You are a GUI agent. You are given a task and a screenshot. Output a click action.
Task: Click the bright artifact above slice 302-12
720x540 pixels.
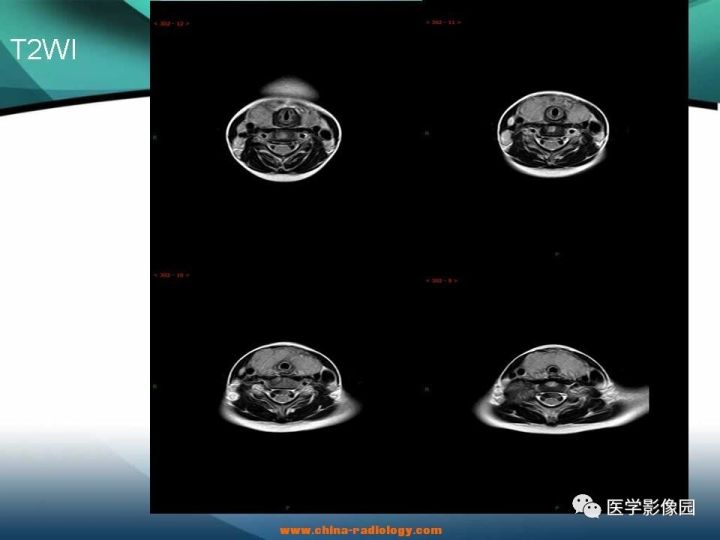pyautogui.click(x=290, y=88)
